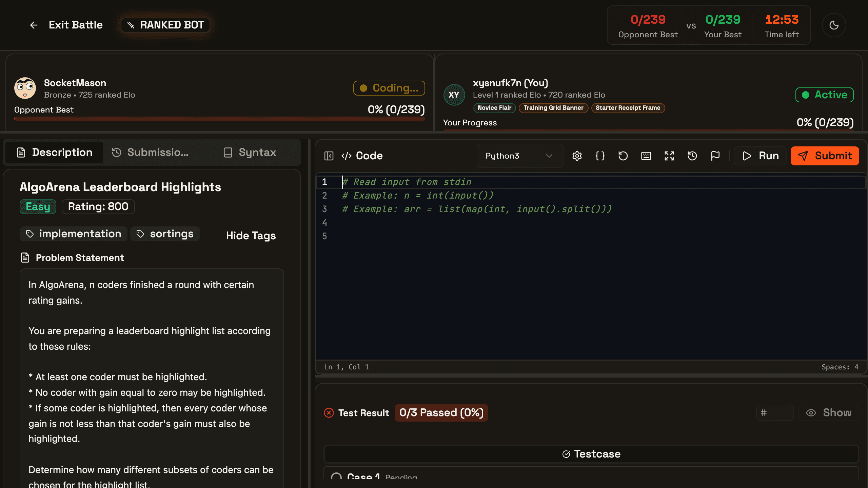Click the test case number input field

coord(775,413)
